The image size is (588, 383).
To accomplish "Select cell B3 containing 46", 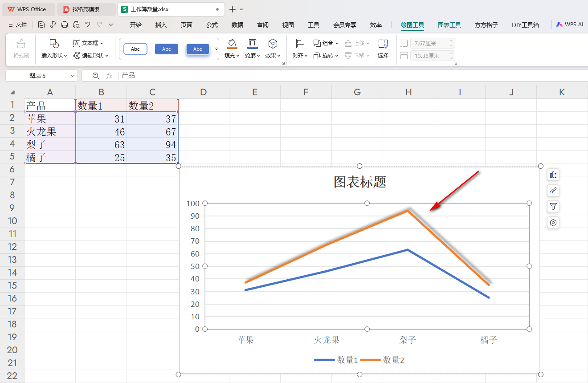I will coord(101,131).
